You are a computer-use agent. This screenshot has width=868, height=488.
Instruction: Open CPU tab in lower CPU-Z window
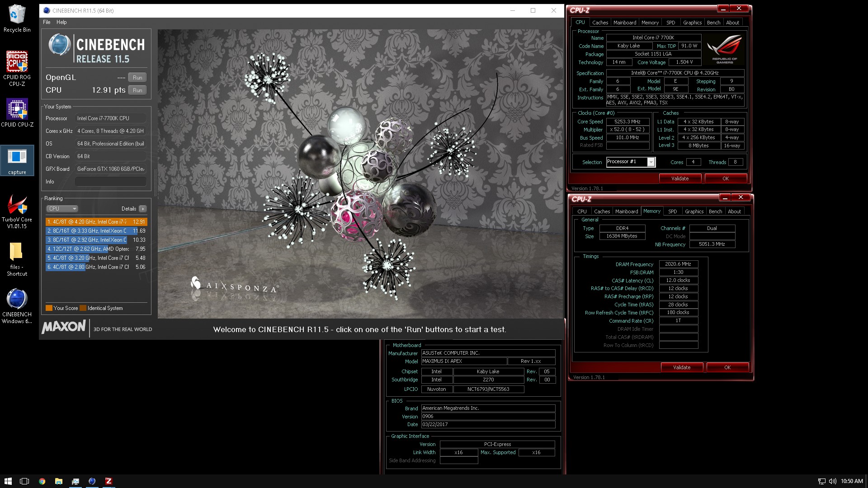[x=582, y=211]
